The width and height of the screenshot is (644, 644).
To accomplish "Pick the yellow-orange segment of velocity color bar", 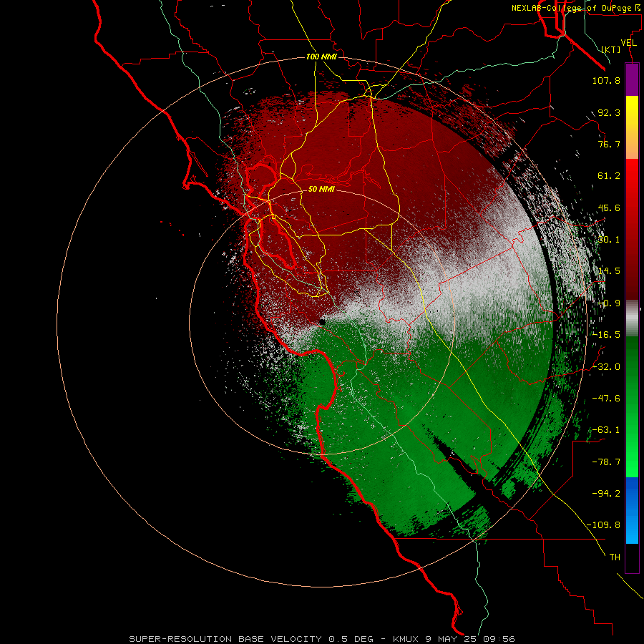I will tap(632, 127).
